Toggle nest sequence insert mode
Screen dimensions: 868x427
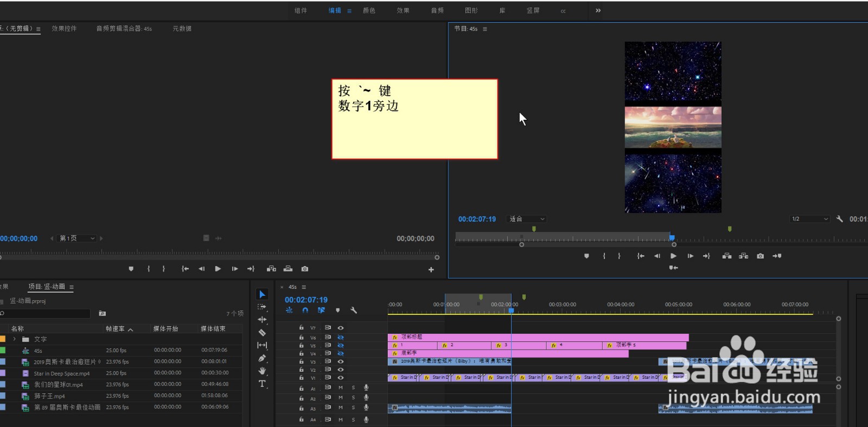coord(289,310)
